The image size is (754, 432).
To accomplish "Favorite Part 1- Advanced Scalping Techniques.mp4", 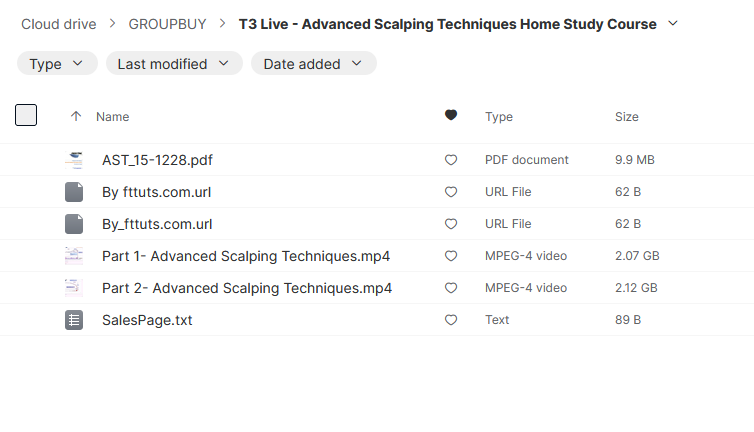I will (451, 256).
